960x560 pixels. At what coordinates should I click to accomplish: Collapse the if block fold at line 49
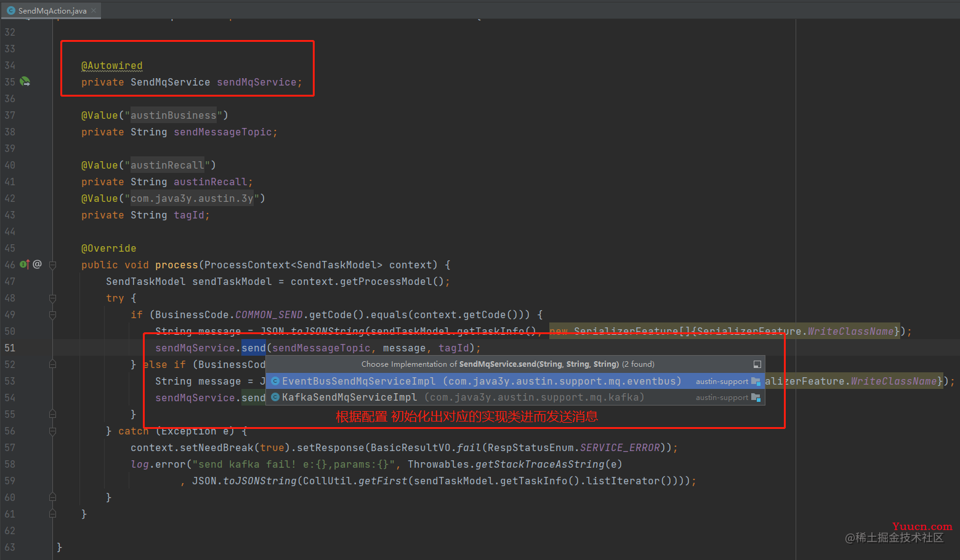coord(52,314)
